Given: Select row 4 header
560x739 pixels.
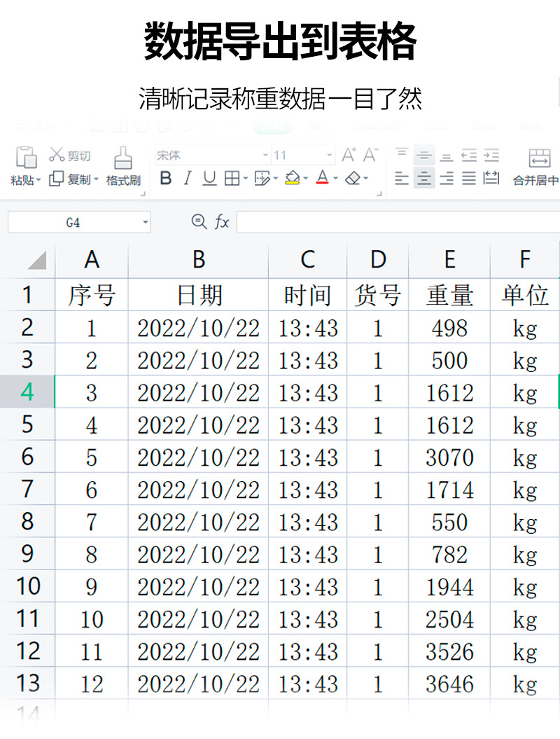Looking at the screenshot, I should pyautogui.click(x=27, y=392).
